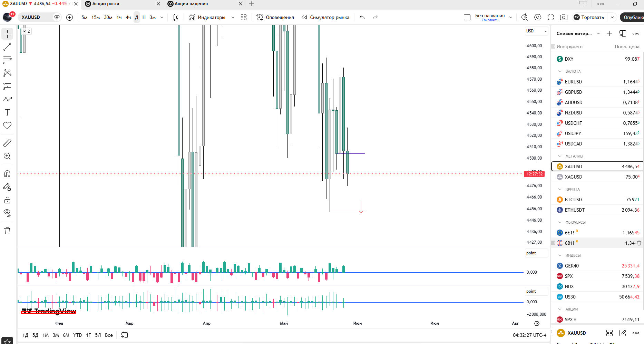644x344 pixels.
Task: Open quick search lightning icon
Action: [525, 17]
